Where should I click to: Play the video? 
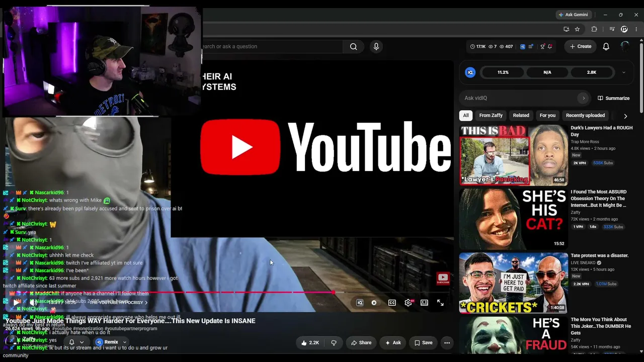pos(16,303)
